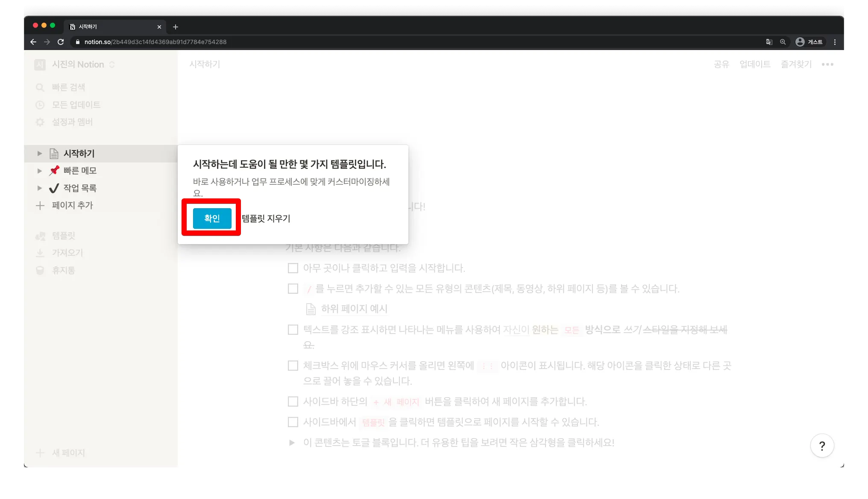Expand the toggle block 이 콘텐츠는 토글
This screenshot has width=868, height=499.
[292, 443]
